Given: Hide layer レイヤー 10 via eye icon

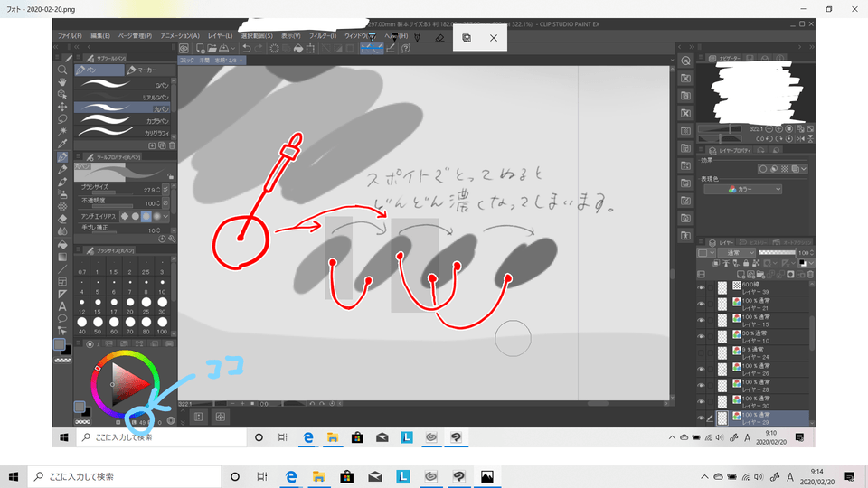Looking at the screenshot, I should 702,336.
